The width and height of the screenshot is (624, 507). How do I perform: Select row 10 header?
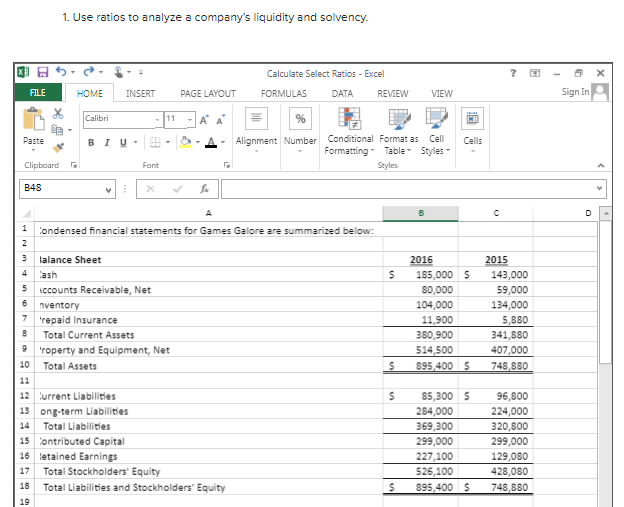click(25, 365)
